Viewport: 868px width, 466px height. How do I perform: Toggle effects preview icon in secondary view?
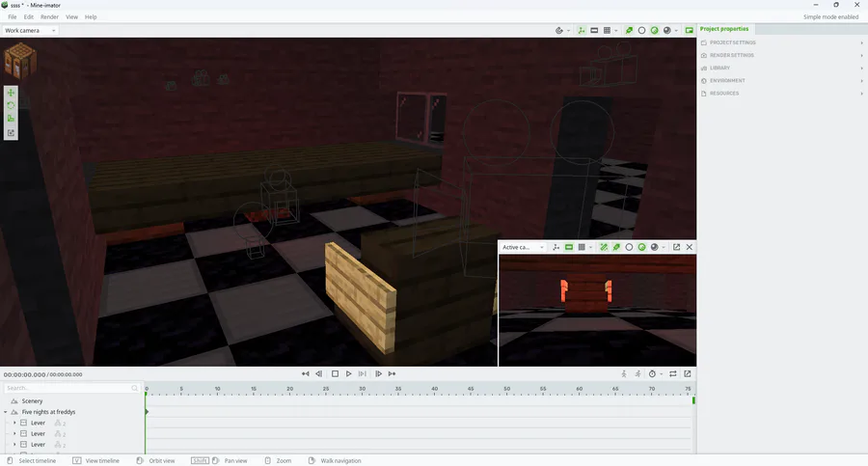coord(604,247)
